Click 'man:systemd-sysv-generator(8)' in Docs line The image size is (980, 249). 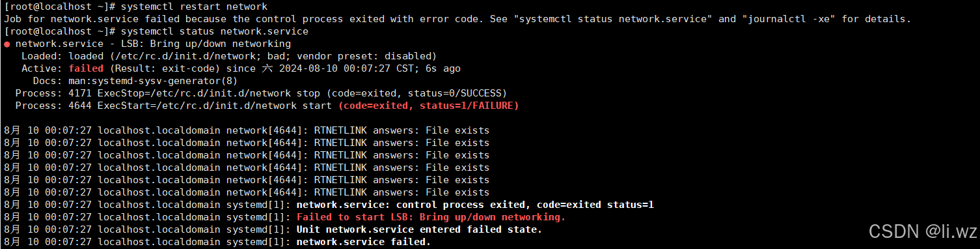click(154, 81)
